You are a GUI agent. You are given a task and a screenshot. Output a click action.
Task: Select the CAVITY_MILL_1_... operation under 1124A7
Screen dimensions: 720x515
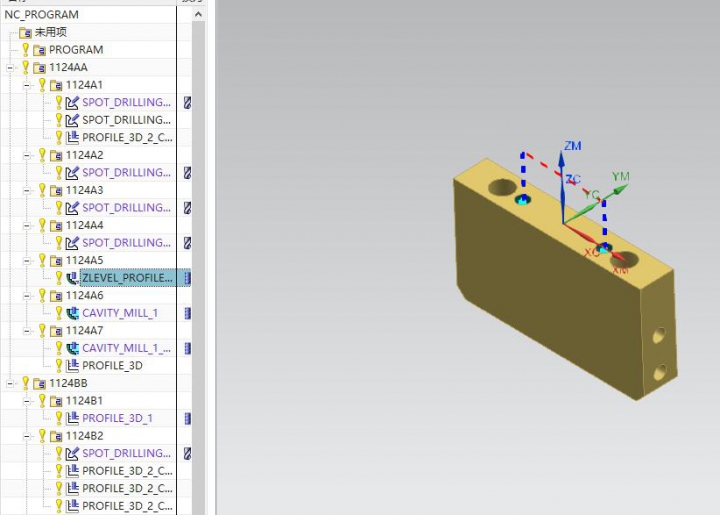coord(126,348)
